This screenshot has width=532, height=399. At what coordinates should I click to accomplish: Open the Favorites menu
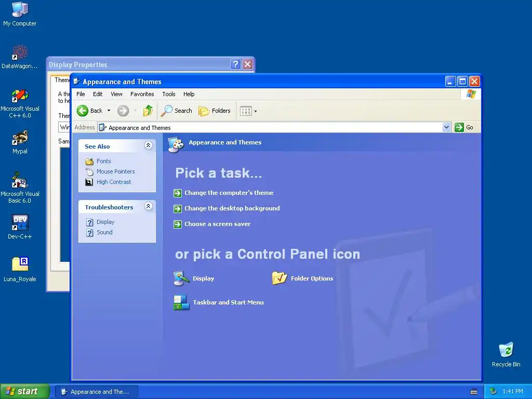pos(142,94)
